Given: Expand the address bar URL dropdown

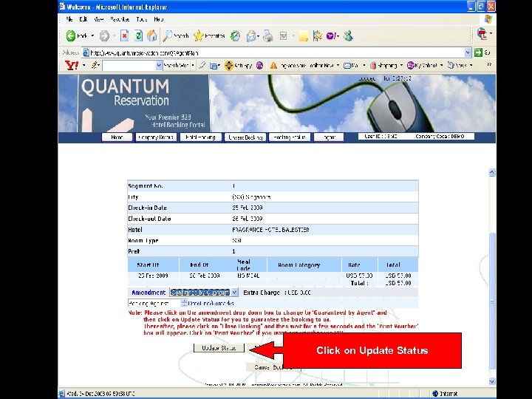Looking at the screenshot, I should (x=468, y=52).
